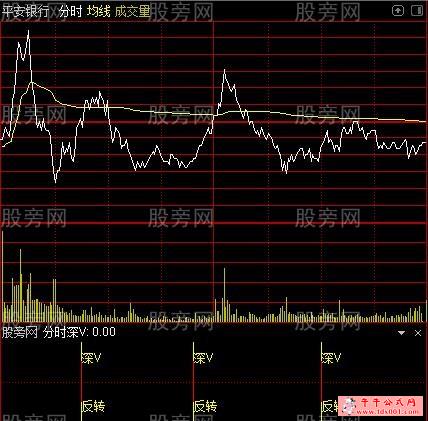Select the 分时 label in chart header
The width and height of the screenshot is (428, 421).
pyautogui.click(x=70, y=12)
